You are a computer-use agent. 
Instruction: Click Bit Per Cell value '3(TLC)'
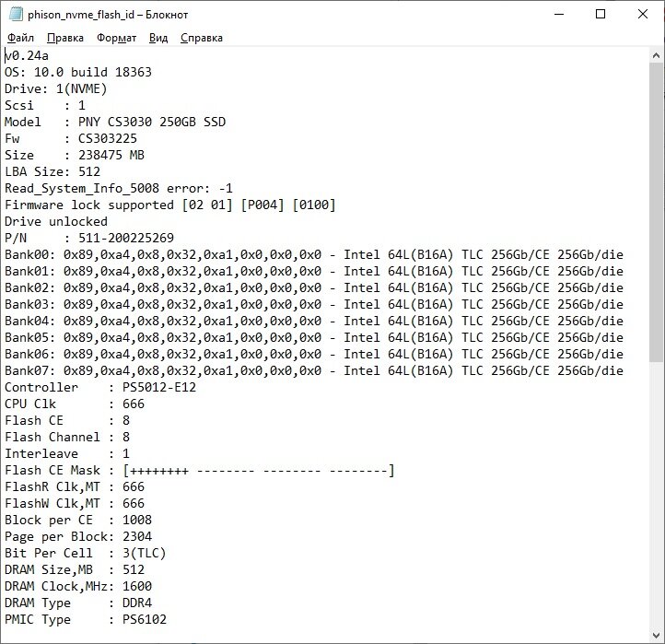[x=145, y=553]
